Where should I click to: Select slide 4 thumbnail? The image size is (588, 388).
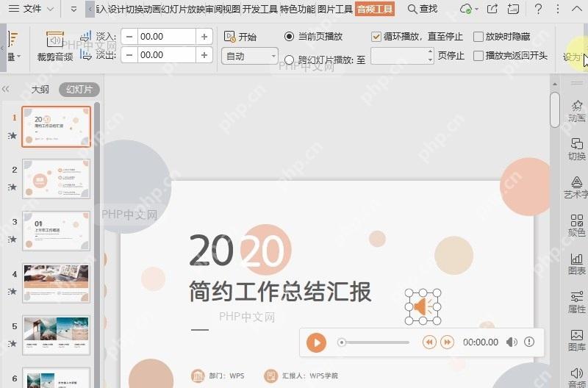(57, 283)
